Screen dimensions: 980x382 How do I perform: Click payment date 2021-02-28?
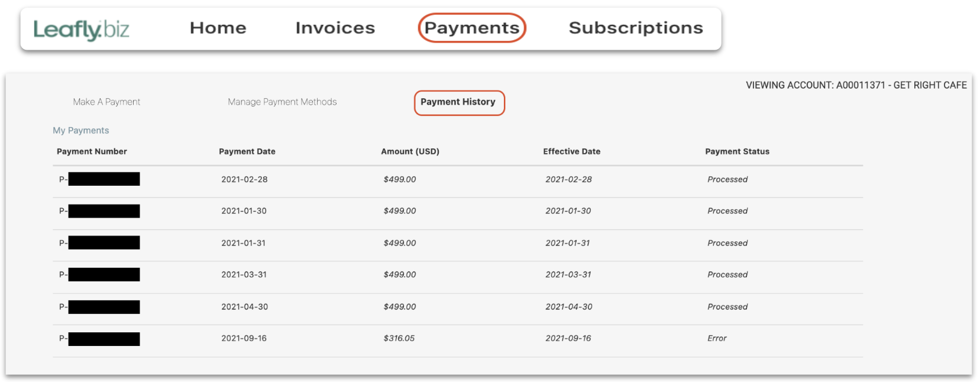(x=244, y=179)
